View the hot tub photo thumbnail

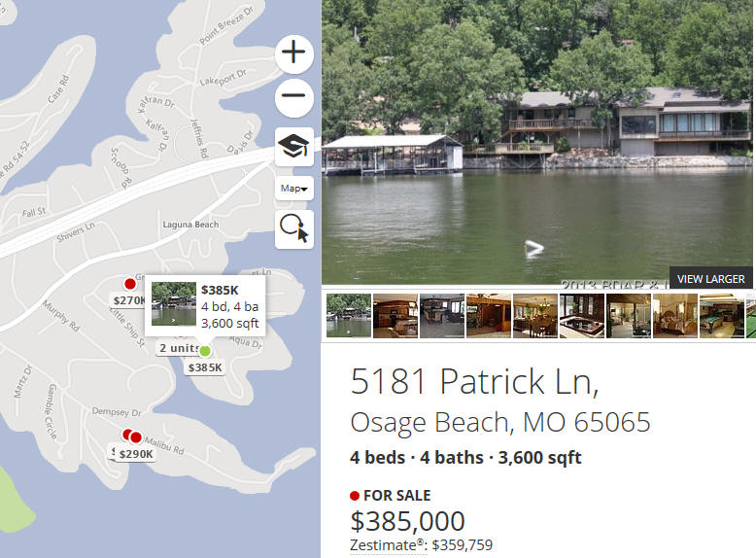pos(582,316)
